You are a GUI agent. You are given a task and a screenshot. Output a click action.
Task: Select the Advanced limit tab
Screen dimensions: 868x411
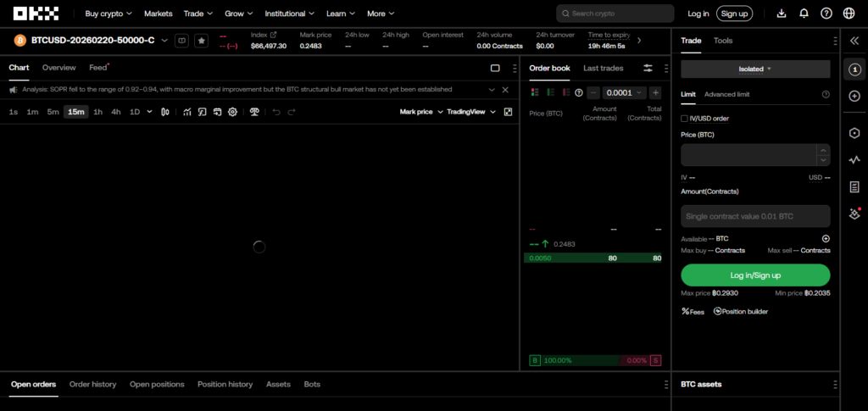pos(726,95)
